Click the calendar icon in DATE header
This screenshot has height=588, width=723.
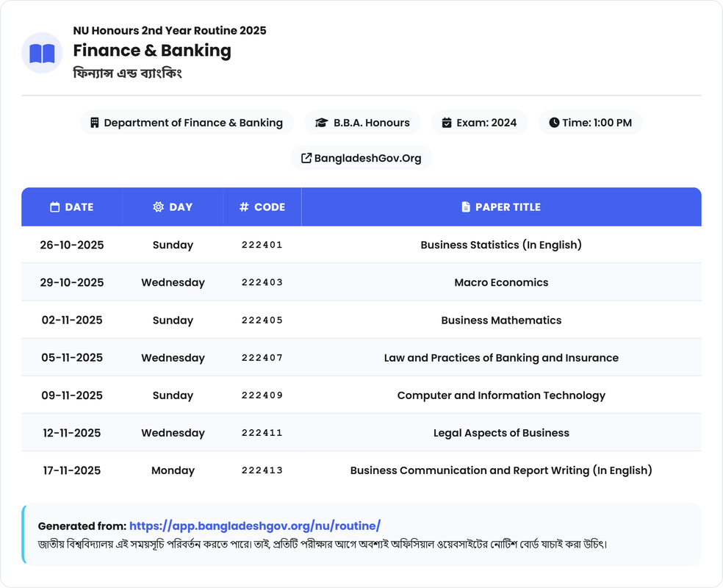[54, 207]
